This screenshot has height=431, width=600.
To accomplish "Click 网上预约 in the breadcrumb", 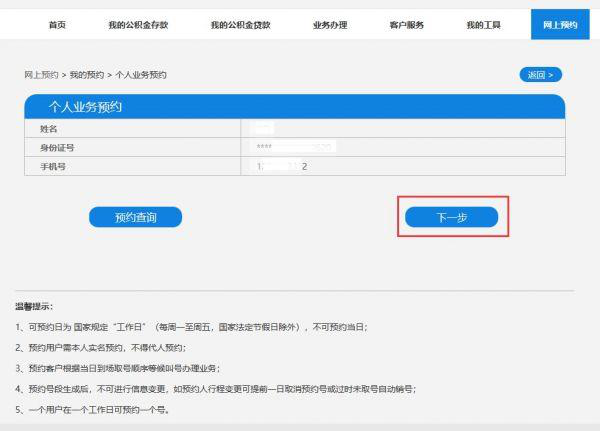I will click(x=43, y=75).
